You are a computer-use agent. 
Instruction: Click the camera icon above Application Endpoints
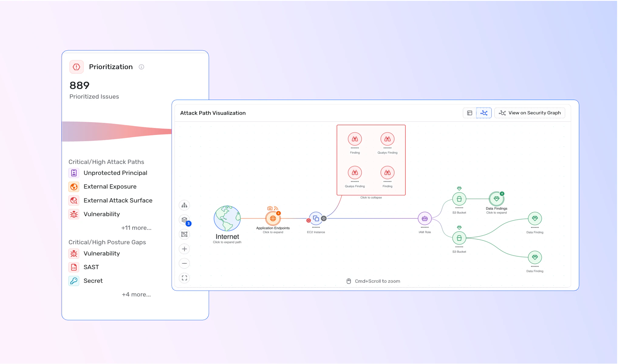click(x=270, y=208)
